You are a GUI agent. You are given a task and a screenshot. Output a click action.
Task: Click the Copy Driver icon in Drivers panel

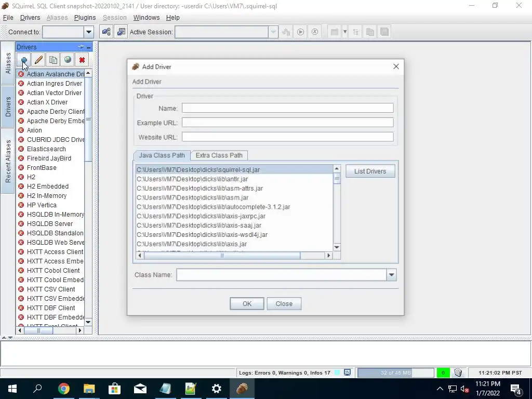pyautogui.click(x=53, y=60)
